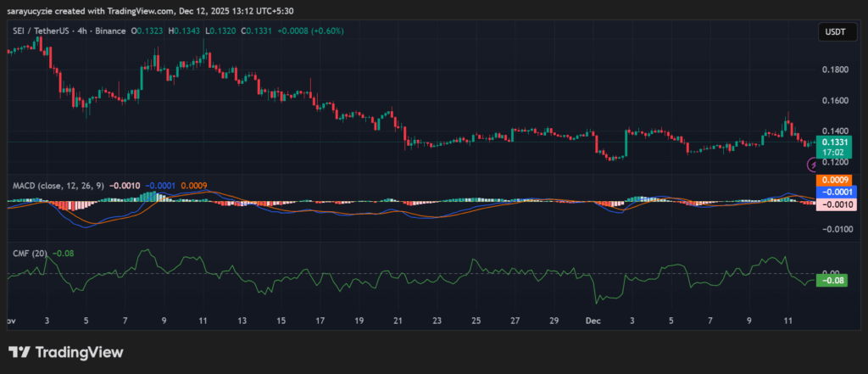
Task: Click the TradingView logo icon
Action: click(19, 352)
